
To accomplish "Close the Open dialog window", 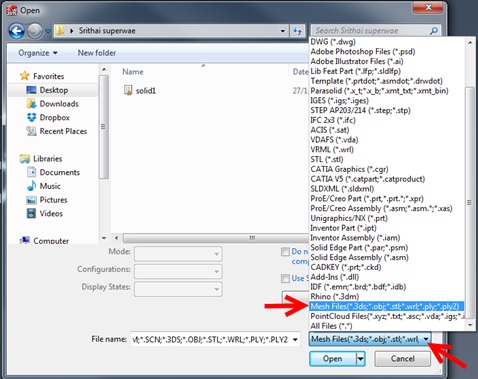I will click(429, 8).
